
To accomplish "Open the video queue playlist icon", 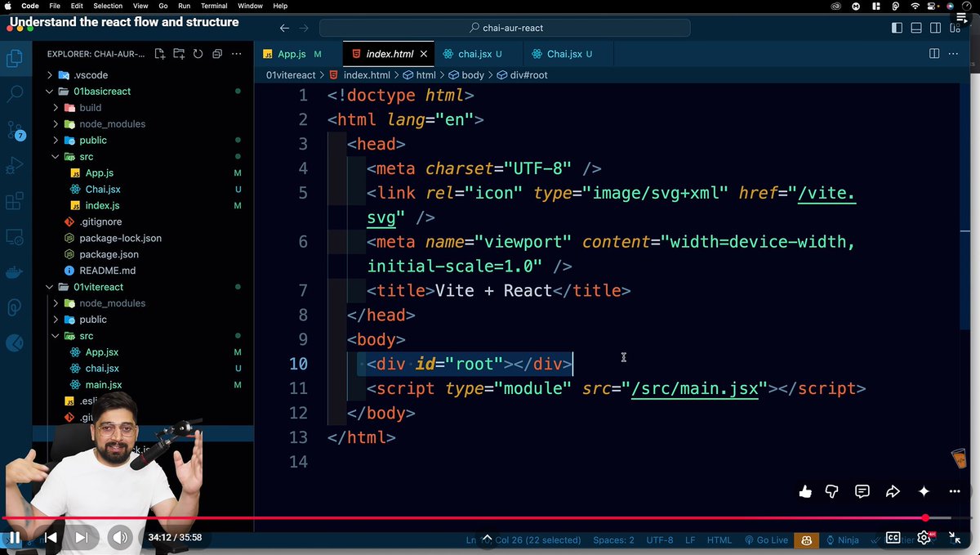I will 961,17.
